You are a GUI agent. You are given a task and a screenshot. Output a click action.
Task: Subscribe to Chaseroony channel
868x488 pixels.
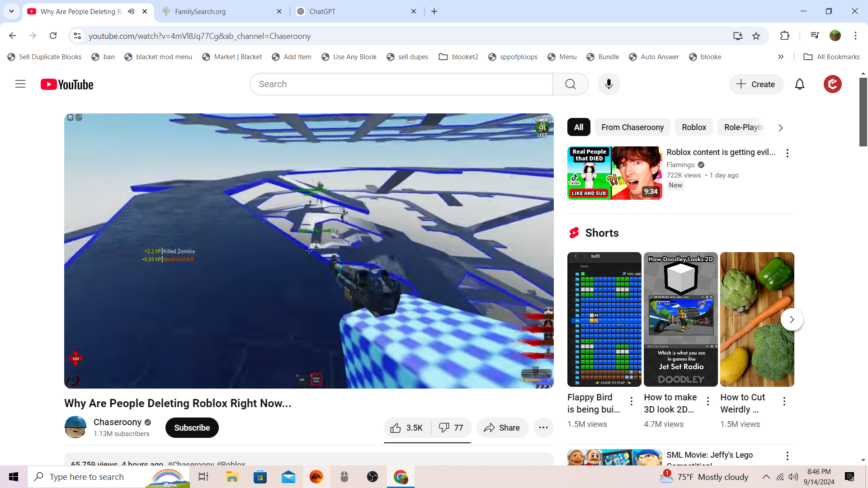click(192, 428)
